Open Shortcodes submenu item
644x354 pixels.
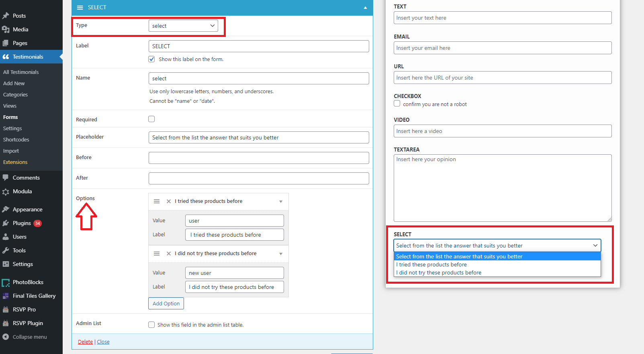click(16, 139)
